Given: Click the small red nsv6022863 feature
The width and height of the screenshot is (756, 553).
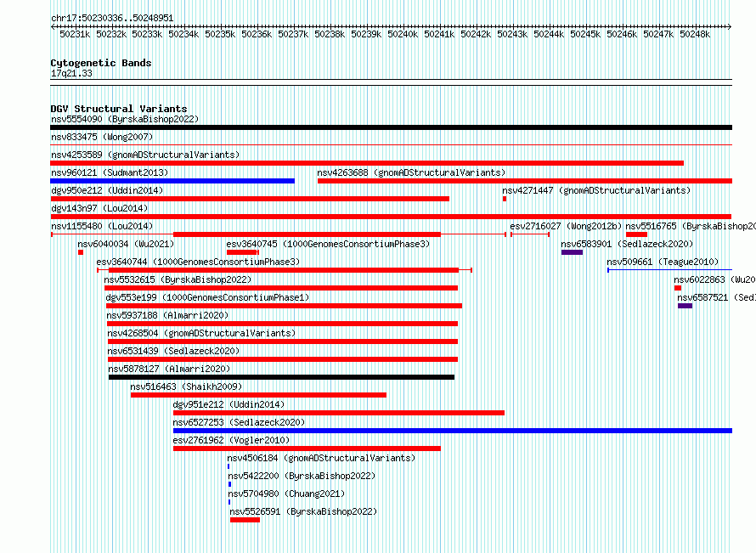Looking at the screenshot, I should [678, 288].
